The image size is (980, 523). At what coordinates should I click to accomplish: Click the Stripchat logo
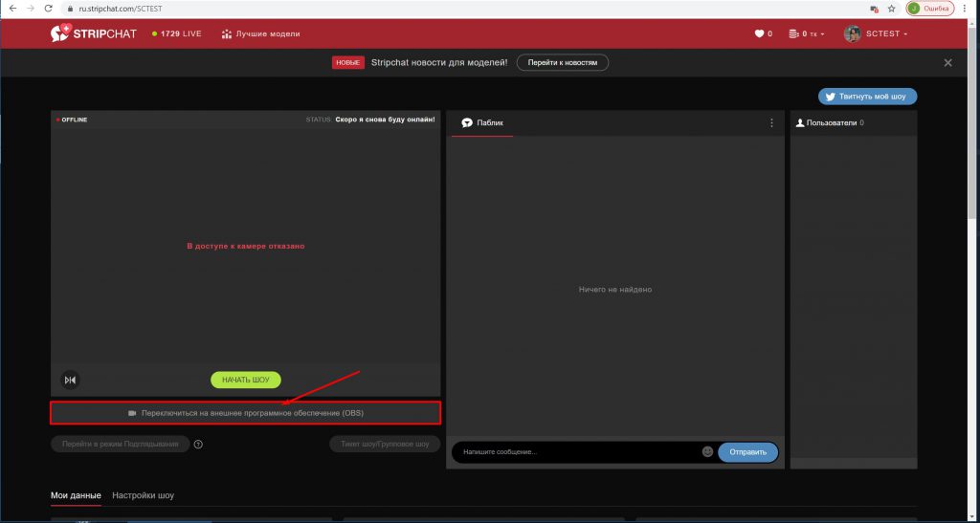point(93,33)
